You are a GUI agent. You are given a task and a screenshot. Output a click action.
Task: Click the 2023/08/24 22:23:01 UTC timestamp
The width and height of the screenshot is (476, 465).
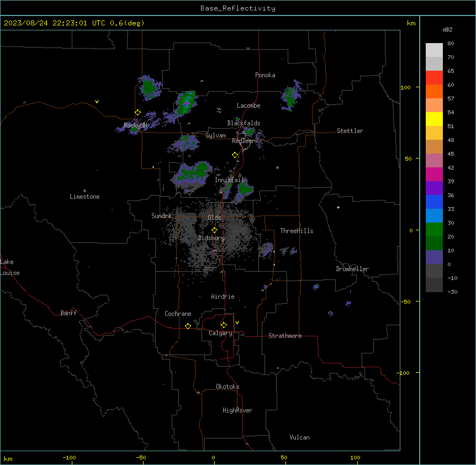[x=54, y=23]
